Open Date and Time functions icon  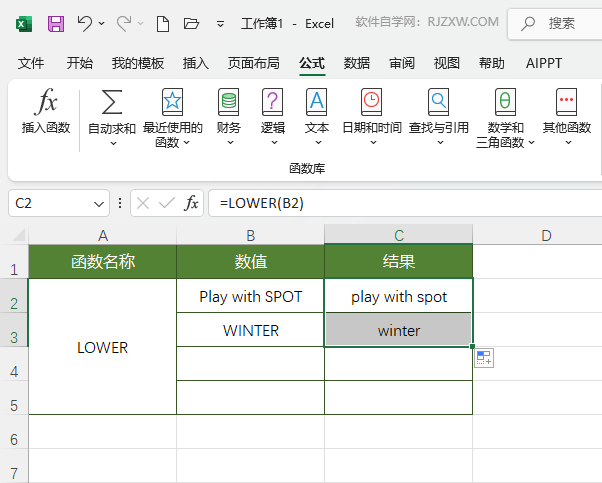coord(372,102)
